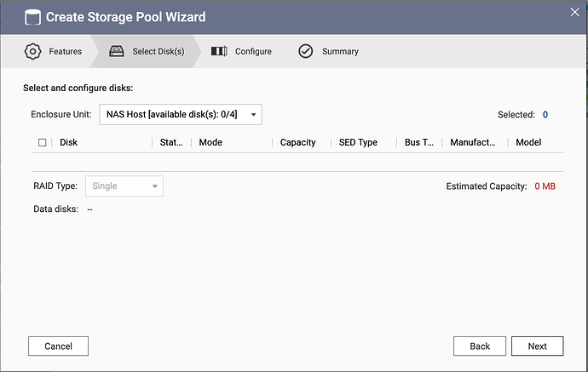Click the storage pool icon in title bar
This screenshot has width=588, height=372.
pos(32,16)
